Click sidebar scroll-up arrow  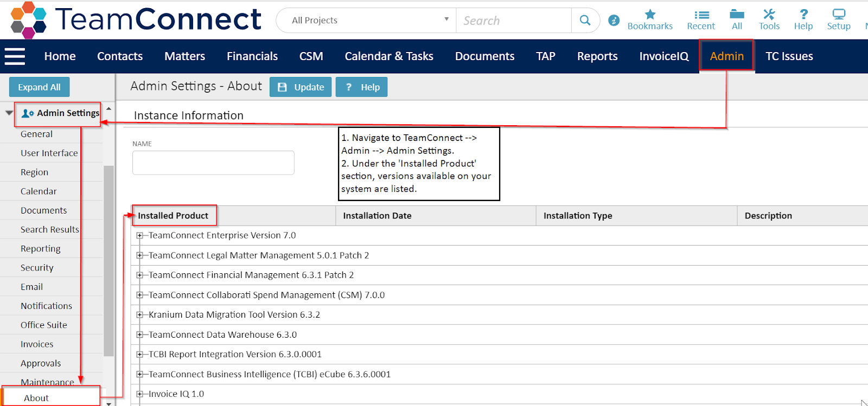point(108,109)
